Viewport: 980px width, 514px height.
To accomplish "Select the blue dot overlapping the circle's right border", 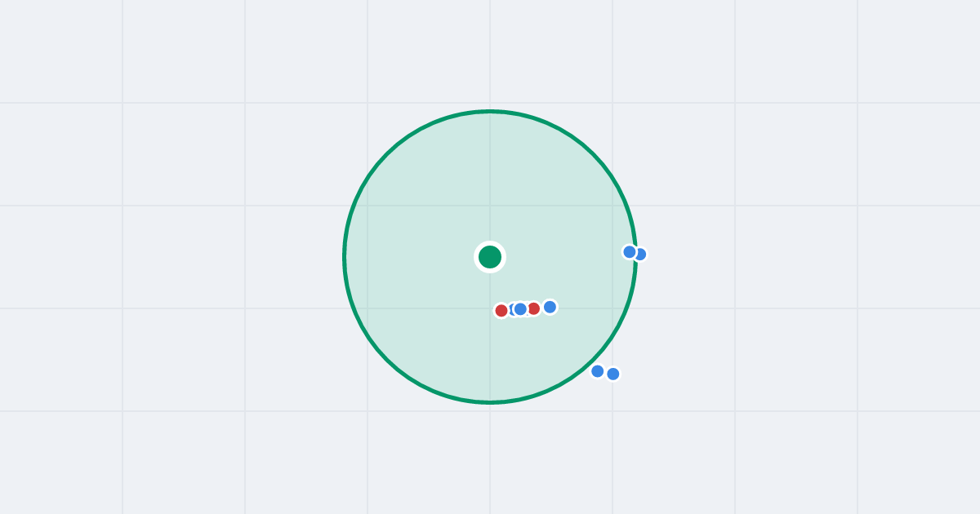I will (641, 255).
